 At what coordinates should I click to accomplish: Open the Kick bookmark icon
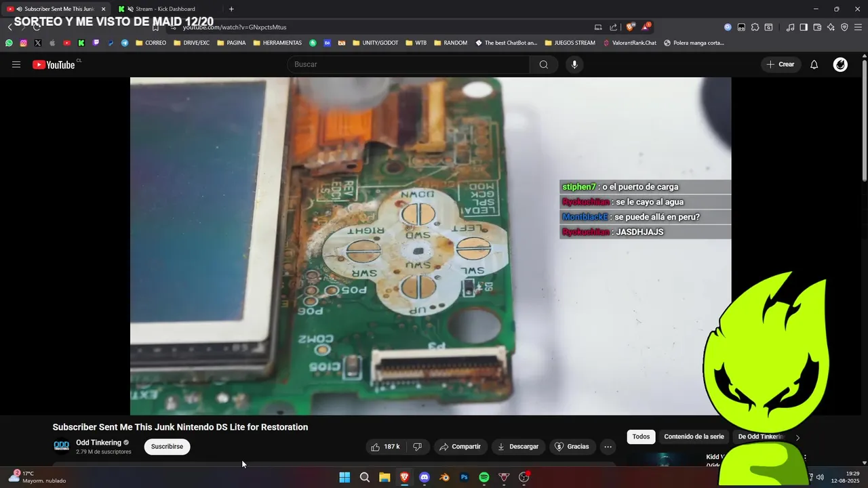(x=81, y=43)
